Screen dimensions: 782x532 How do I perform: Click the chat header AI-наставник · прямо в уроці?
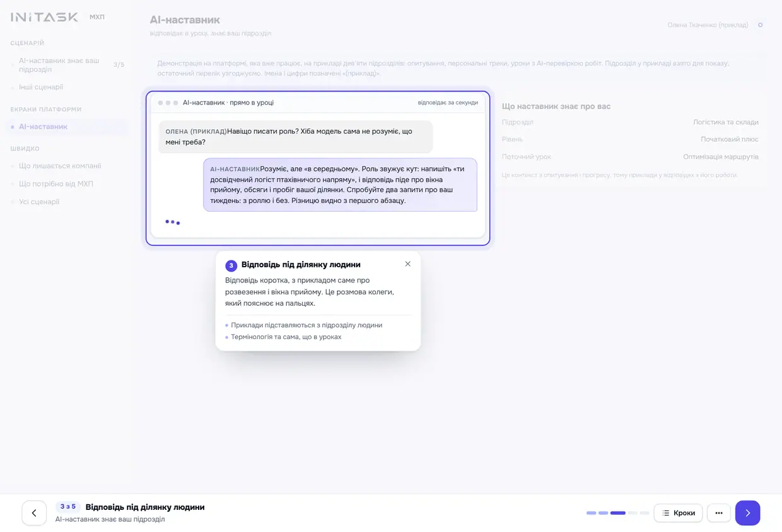[228, 103]
